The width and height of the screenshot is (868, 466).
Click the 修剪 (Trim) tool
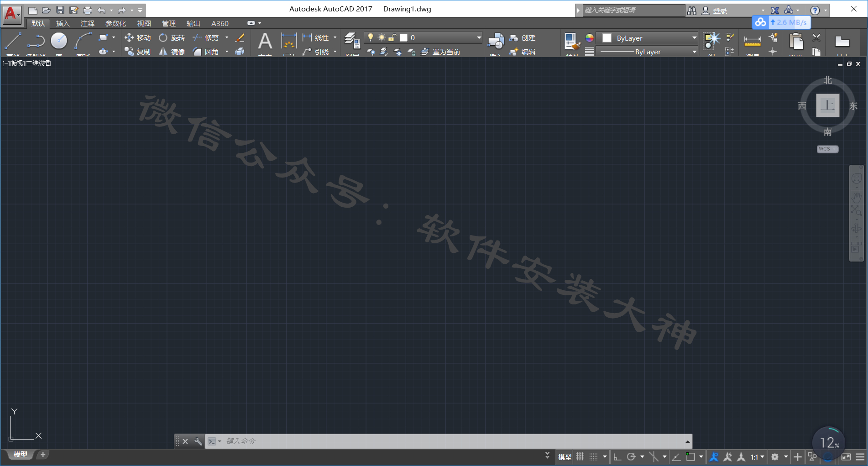click(206, 37)
